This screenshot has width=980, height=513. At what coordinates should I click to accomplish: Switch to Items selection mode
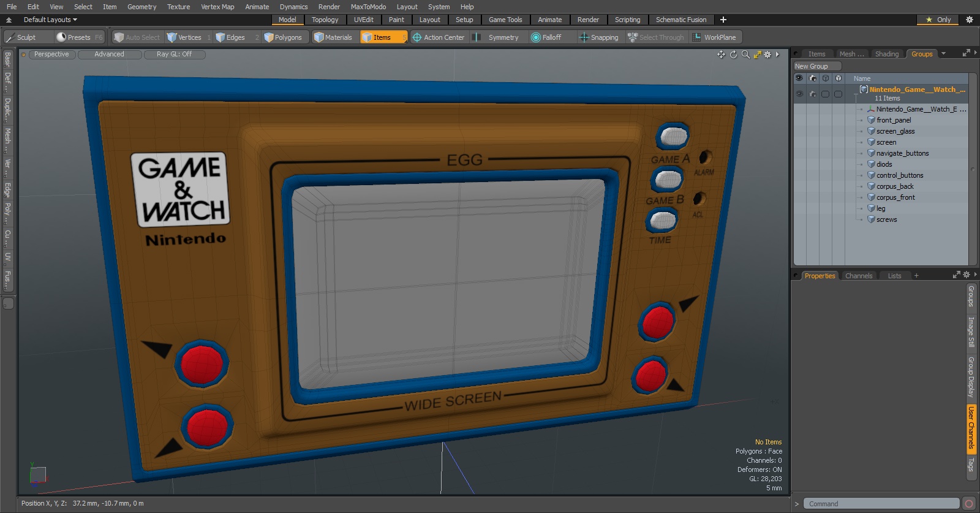pos(383,37)
